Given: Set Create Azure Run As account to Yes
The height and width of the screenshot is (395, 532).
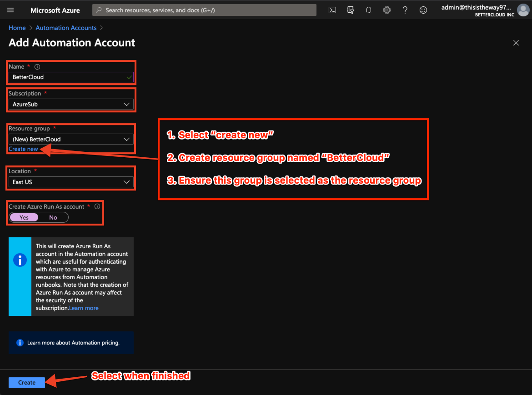Looking at the screenshot, I should [x=23, y=217].
